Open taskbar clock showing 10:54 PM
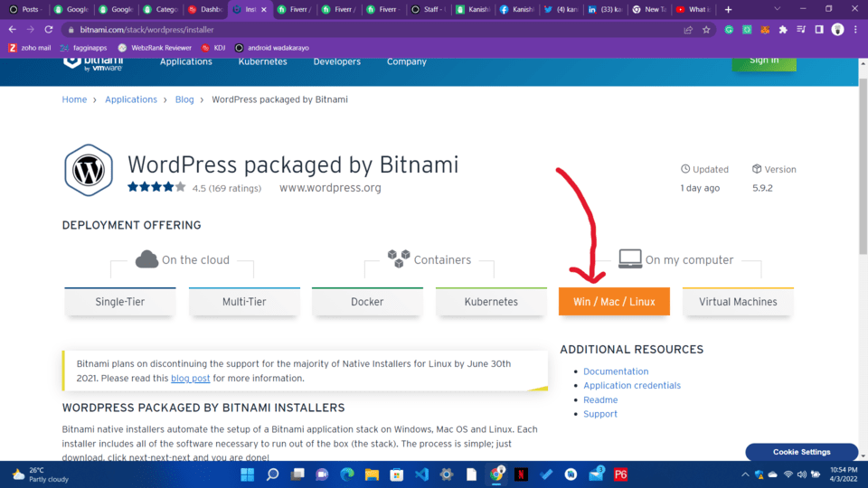 point(843,474)
